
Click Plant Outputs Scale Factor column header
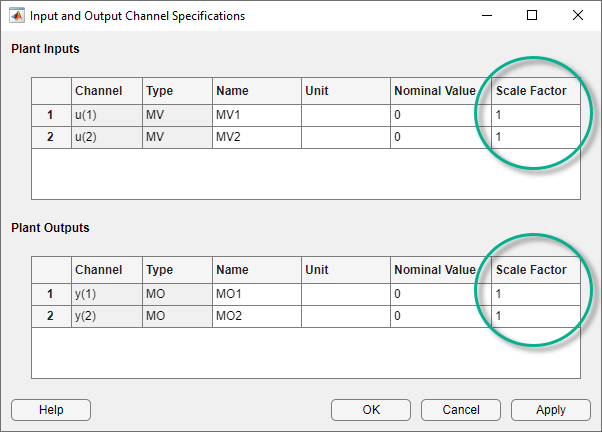[x=535, y=270]
